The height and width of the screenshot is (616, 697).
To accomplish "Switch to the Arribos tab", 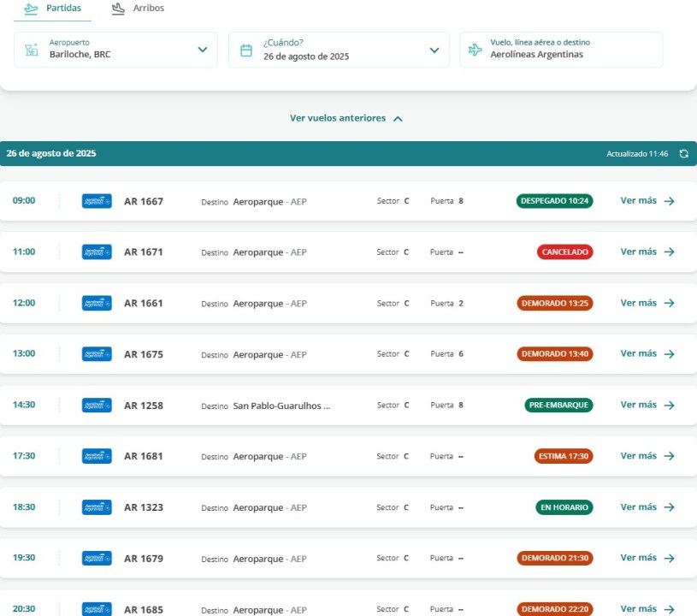I will coord(139,9).
